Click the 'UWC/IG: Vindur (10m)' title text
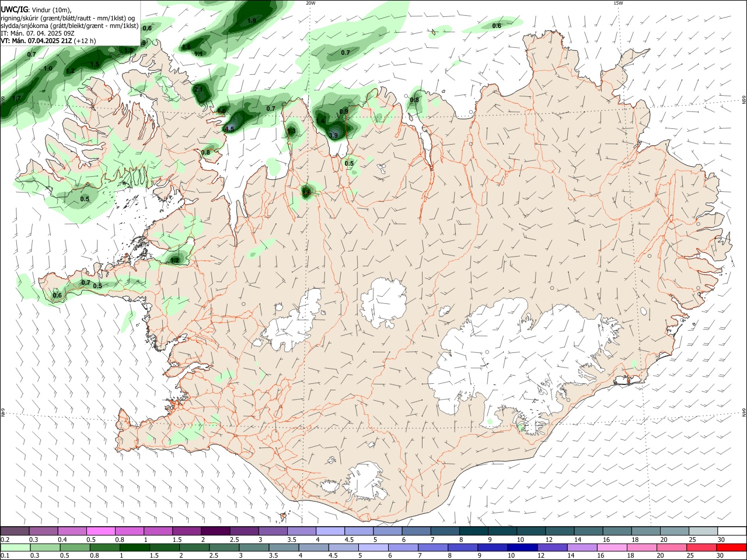The height and width of the screenshot is (560, 747). (x=36, y=9)
